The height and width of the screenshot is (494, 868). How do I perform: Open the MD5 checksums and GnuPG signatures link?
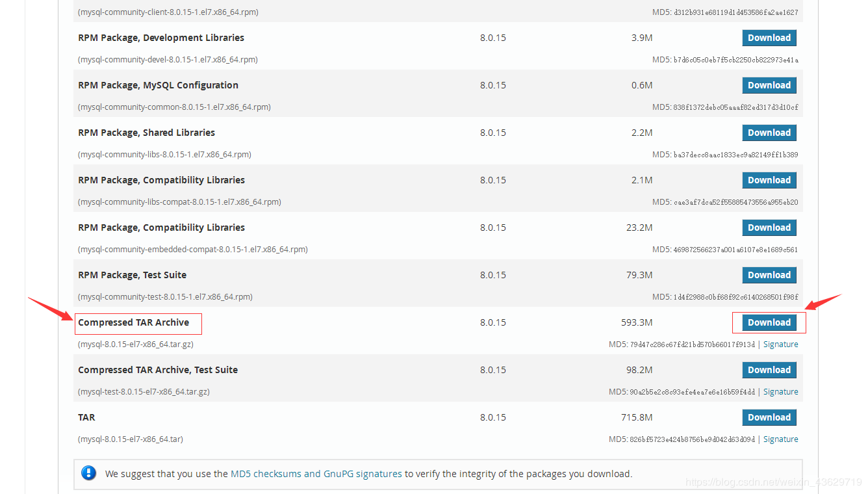(x=316, y=474)
